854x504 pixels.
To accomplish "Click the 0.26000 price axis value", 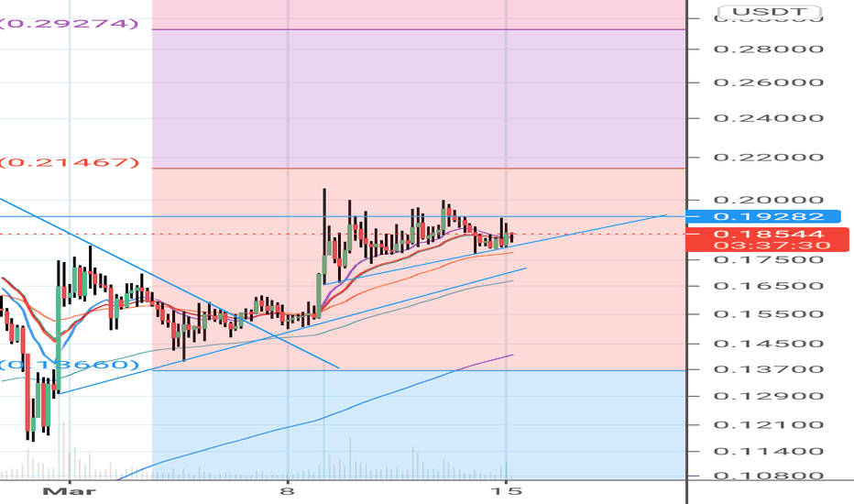I will tap(769, 82).
